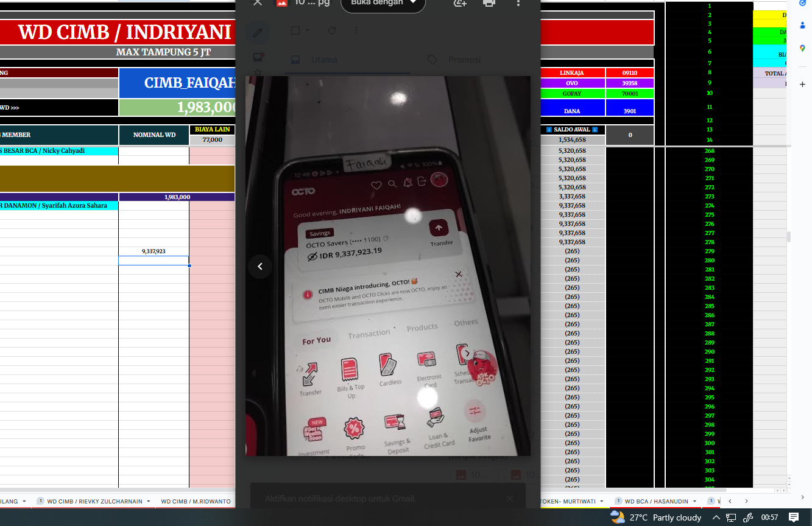Select the 'SALDO AWAL' header cell
The image size is (812, 526).
point(572,130)
